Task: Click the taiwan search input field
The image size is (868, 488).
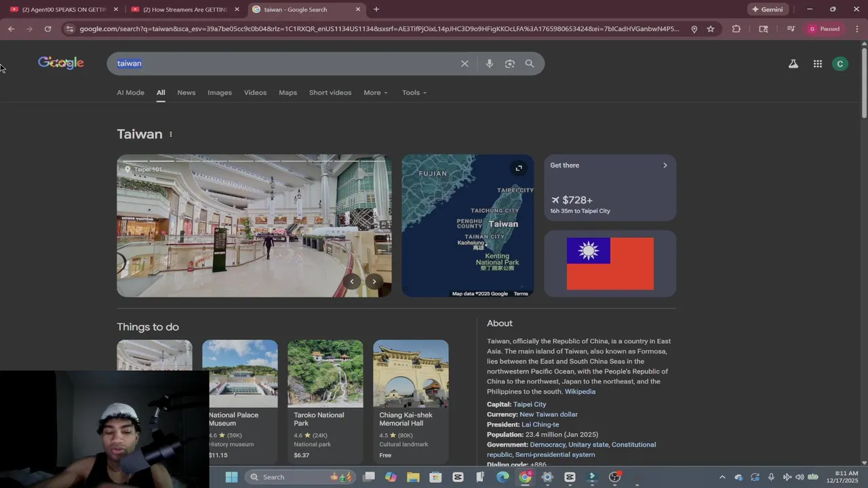Action: 285,64
